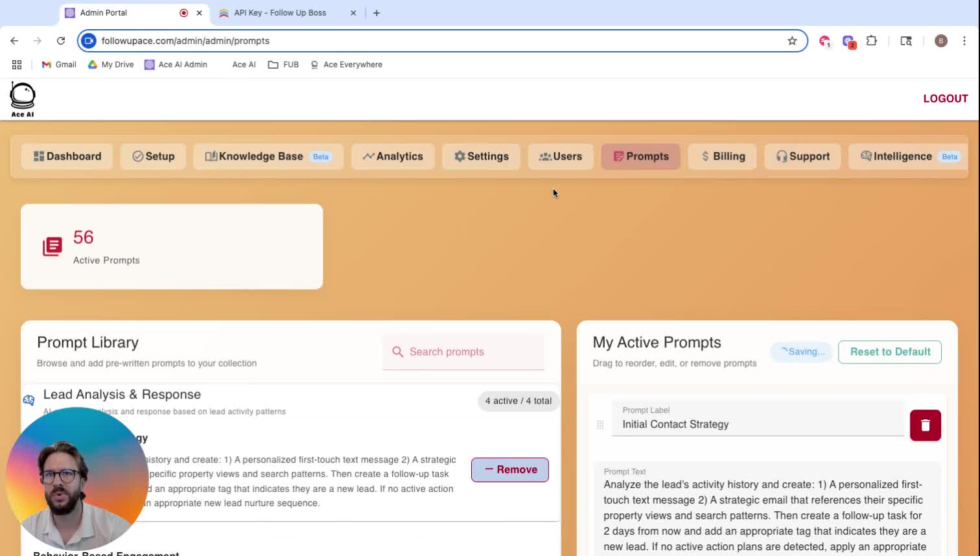Viewport: 980px width, 556px height.
Task: Click the LOGOUT link
Action: (x=946, y=98)
